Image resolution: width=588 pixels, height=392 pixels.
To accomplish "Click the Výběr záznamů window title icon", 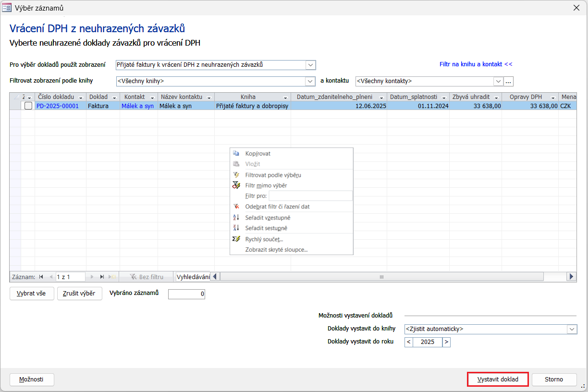I will pyautogui.click(x=7, y=8).
